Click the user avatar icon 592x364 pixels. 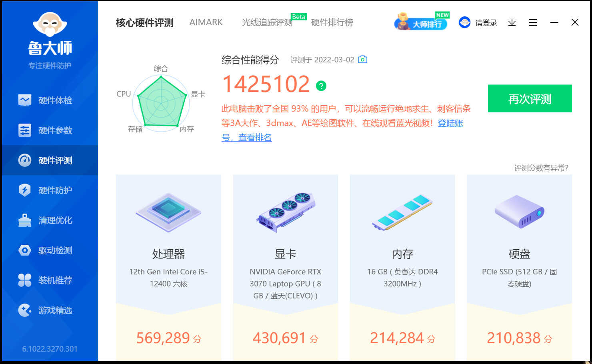464,22
